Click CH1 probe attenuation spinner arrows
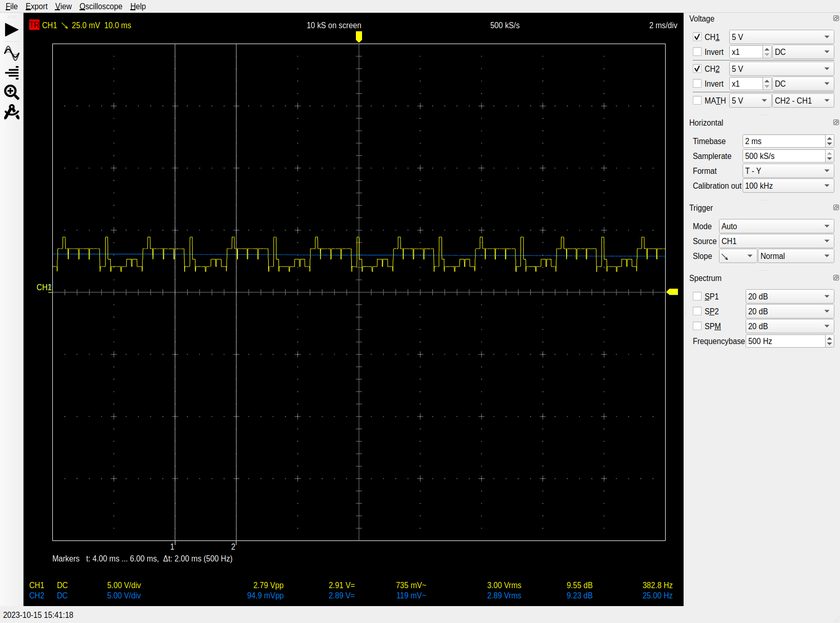The image size is (840, 623). pyautogui.click(x=767, y=52)
